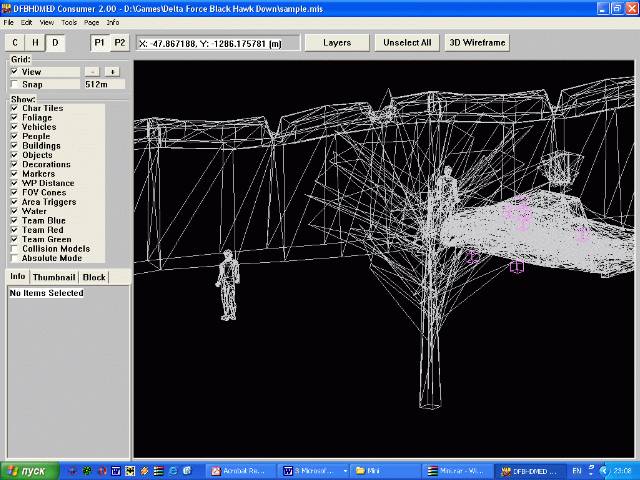Viewport: 640px width, 480px height.
Task: Toggle Team Red checkbox
Action: click(14, 230)
